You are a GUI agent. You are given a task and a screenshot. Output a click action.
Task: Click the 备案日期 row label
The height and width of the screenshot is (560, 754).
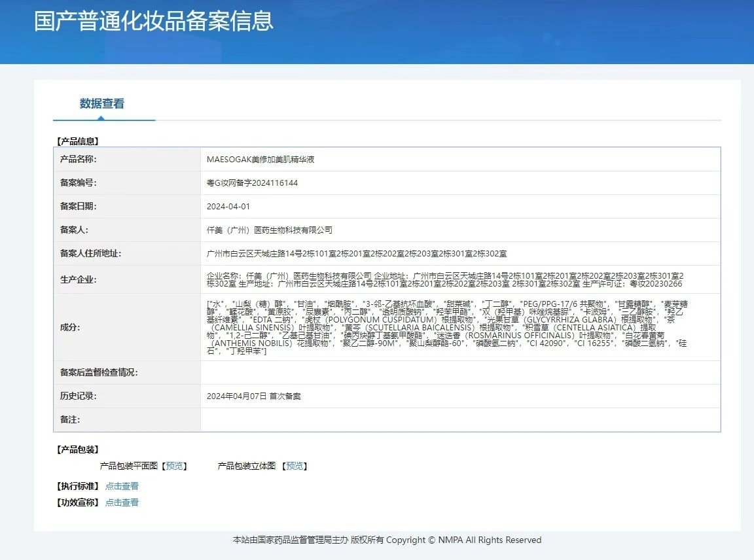pyautogui.click(x=78, y=206)
